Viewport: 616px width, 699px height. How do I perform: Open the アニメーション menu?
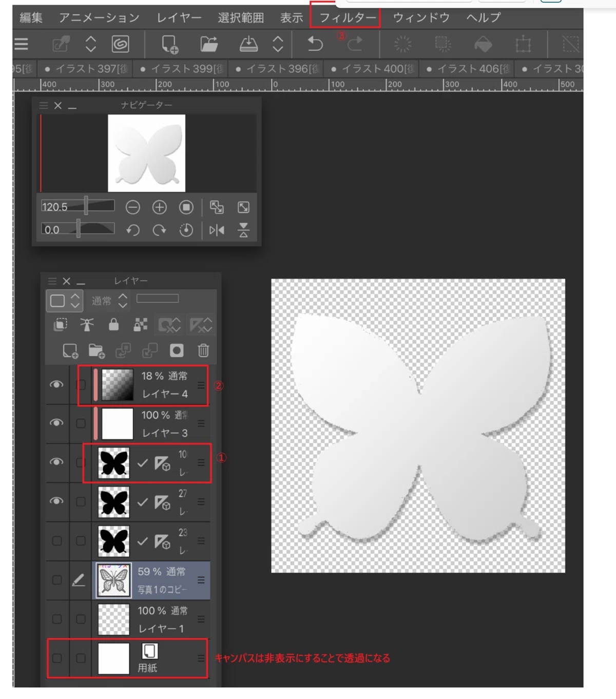[x=99, y=17]
